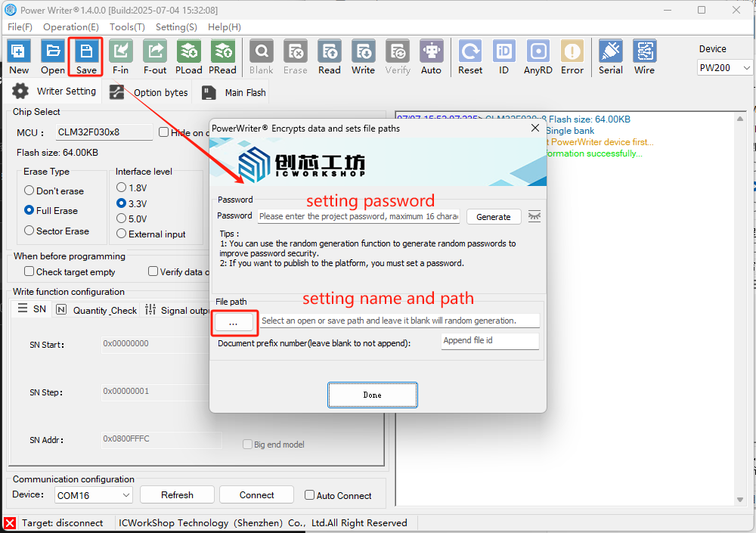
Task: Click log panel scrollbar down arrow
Action: tap(740, 500)
